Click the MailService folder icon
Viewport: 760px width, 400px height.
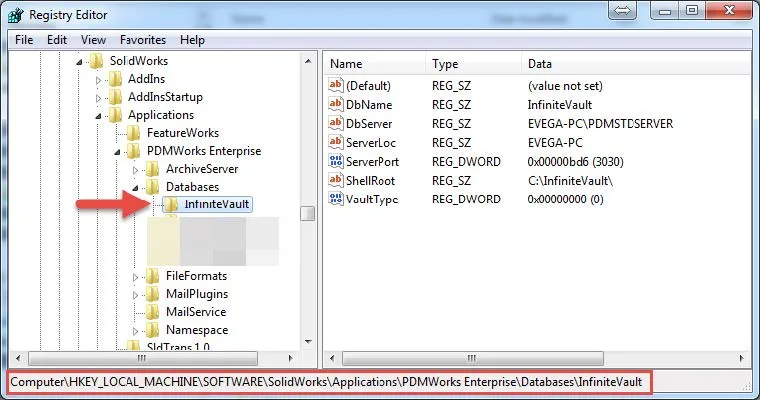click(153, 312)
